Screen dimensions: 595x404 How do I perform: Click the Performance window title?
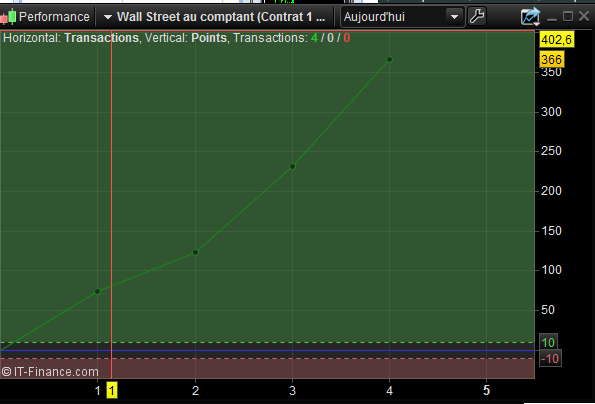(54, 17)
